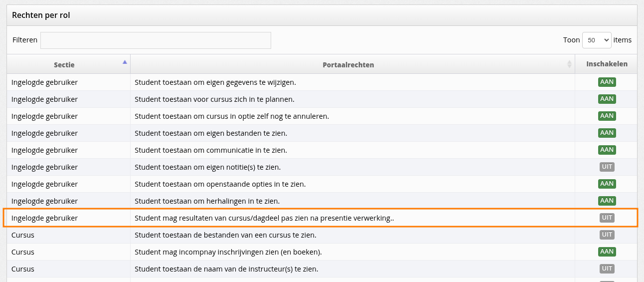Sort ascending by Sectie column arrow
Image resolution: width=644 pixels, height=282 pixels.
[125, 62]
